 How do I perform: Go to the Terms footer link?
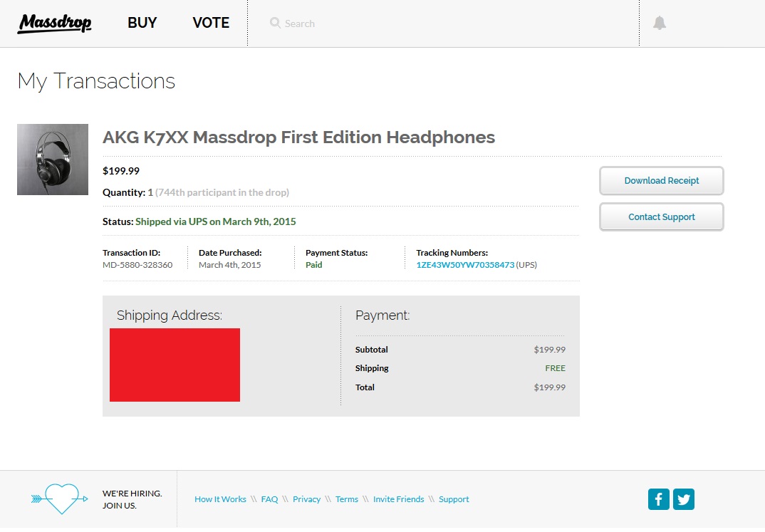346,499
